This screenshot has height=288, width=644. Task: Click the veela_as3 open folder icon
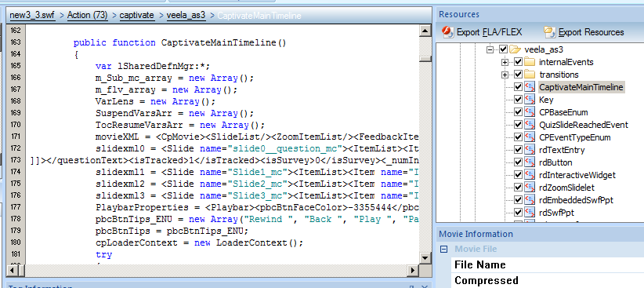(x=515, y=49)
